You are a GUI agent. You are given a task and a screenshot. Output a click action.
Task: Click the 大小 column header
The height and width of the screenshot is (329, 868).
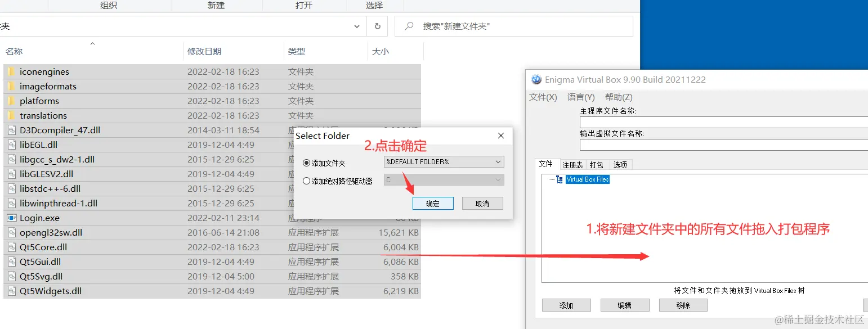(381, 51)
